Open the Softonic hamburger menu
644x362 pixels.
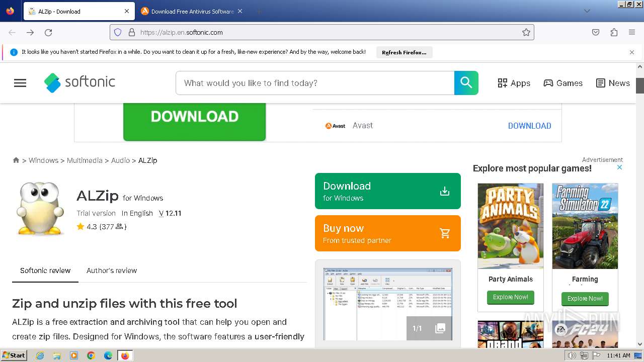pos(20,83)
